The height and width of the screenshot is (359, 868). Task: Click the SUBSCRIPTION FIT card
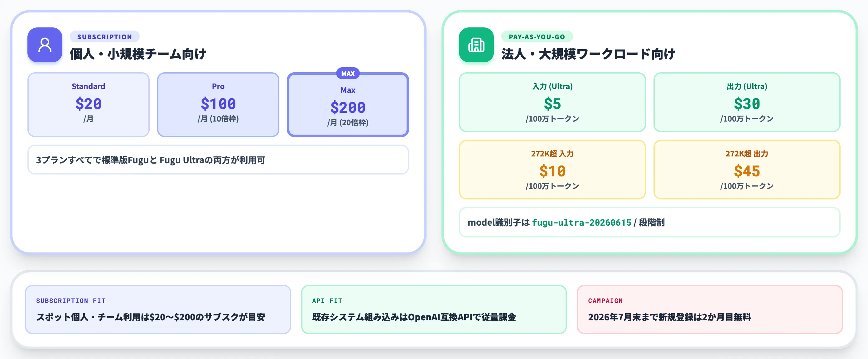coord(158,309)
